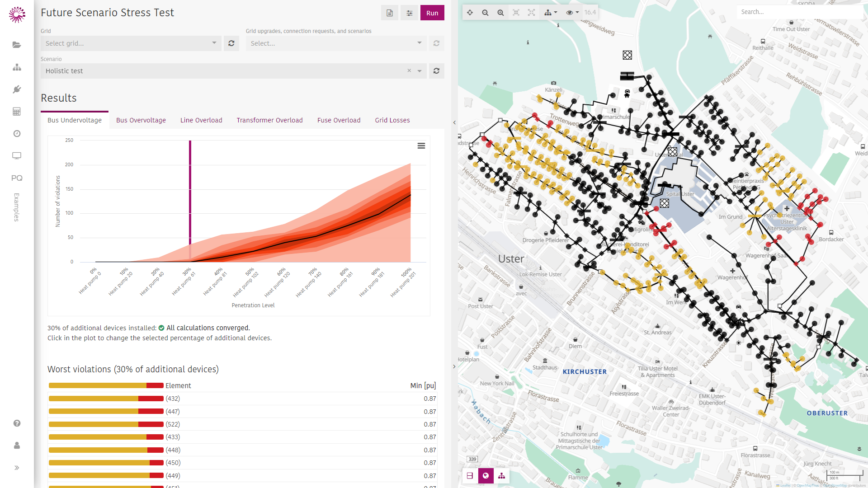Clear the Holistic test scenario selection

409,71
